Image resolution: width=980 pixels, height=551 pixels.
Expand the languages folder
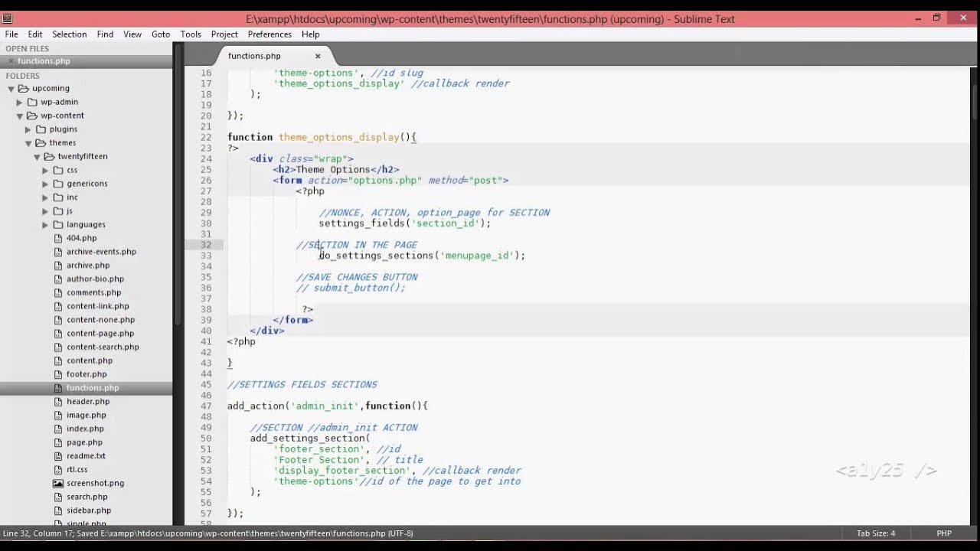coord(45,225)
